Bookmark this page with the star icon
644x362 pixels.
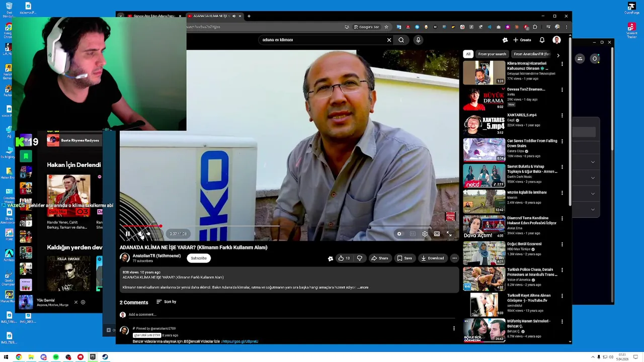pos(386,27)
